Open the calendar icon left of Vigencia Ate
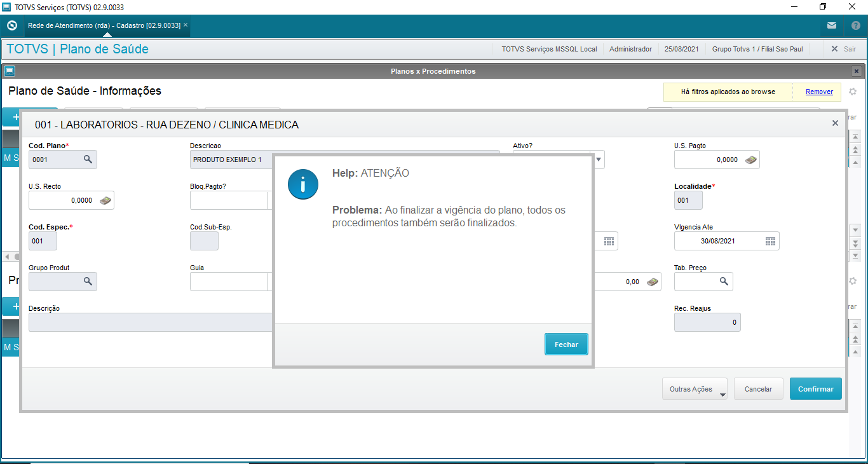Screen dimensions: 868x464 (609, 241)
